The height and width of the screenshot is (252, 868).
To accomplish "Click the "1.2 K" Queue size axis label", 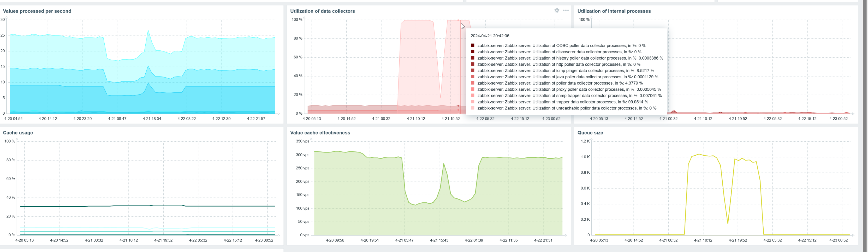I will click(585, 141).
